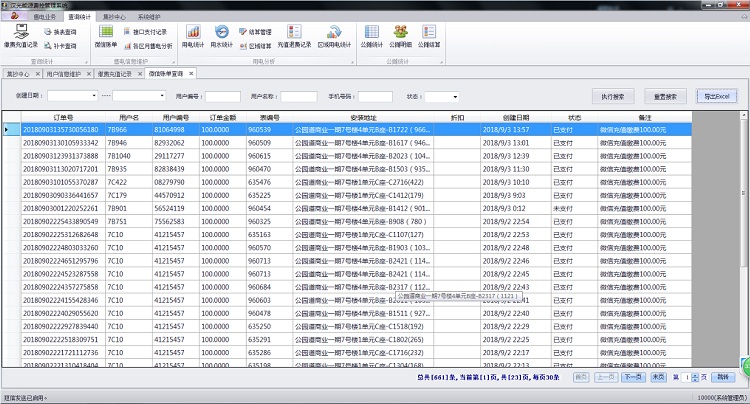This screenshot has height=404, width=750.
Task: Open 公摊统计 grid icon
Action: tap(372, 36)
